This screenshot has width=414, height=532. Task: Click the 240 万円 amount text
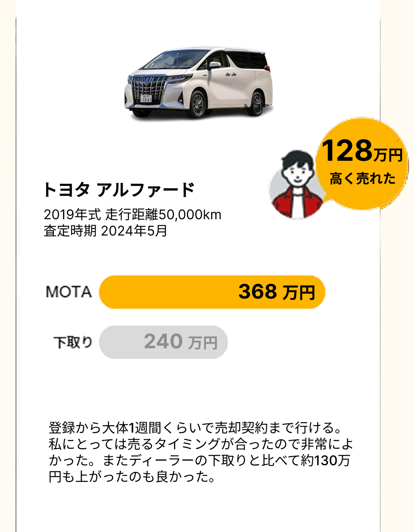(181, 342)
